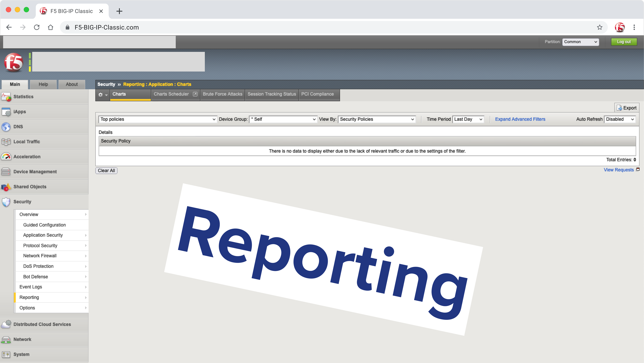Click the site lock icon
644x363 pixels.
[67, 27]
